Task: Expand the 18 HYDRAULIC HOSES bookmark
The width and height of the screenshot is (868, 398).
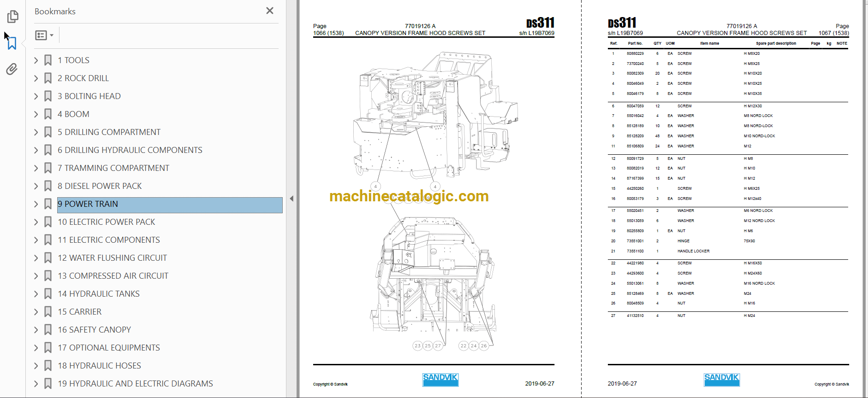Action: point(36,366)
